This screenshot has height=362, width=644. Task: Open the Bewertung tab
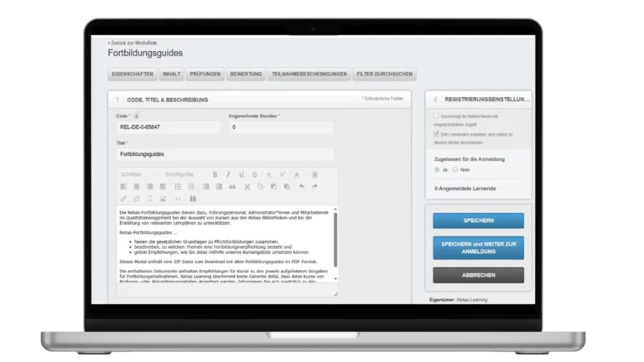coord(246,74)
